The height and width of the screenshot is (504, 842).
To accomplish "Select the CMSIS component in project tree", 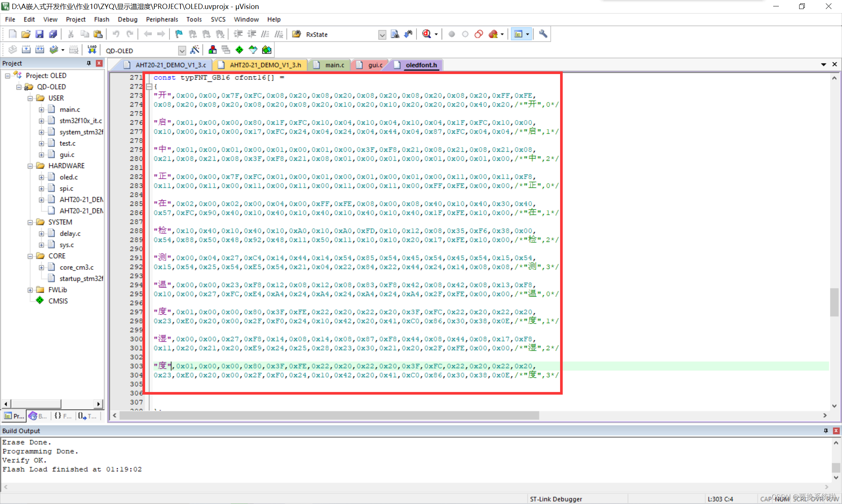I will [58, 301].
